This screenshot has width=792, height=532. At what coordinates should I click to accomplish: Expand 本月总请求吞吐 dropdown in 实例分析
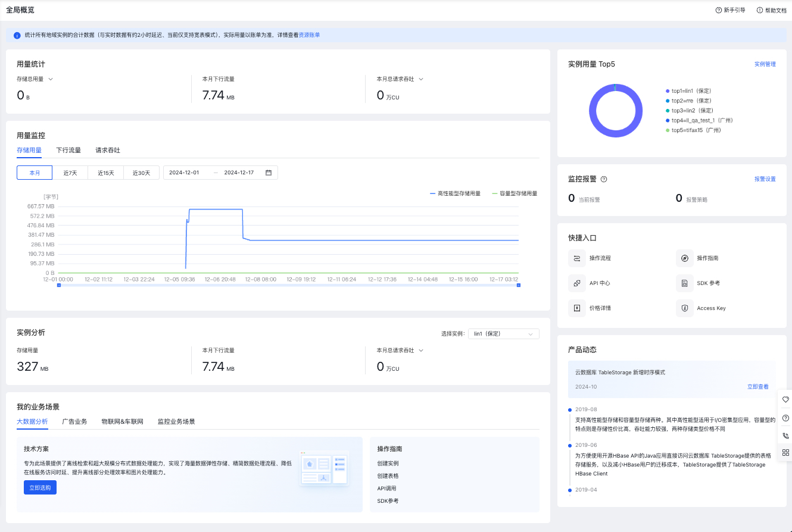pyautogui.click(x=420, y=351)
